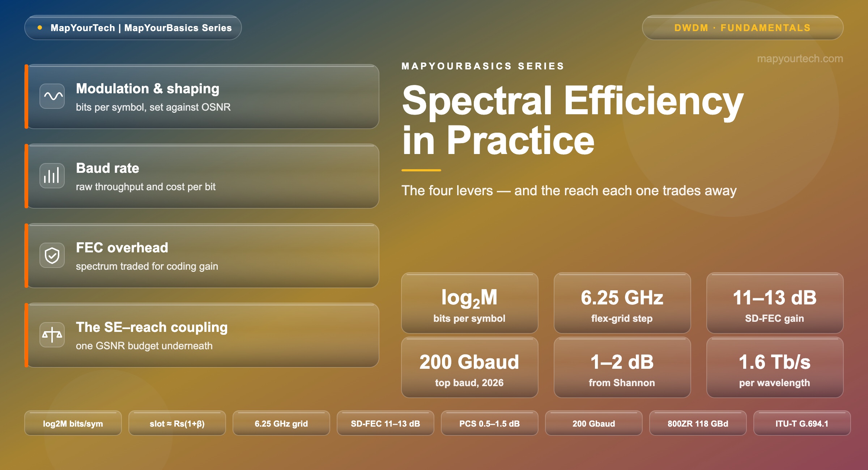868x470 pixels.
Task: Click the 200 Gbaud top baud tile
Action: point(469,367)
